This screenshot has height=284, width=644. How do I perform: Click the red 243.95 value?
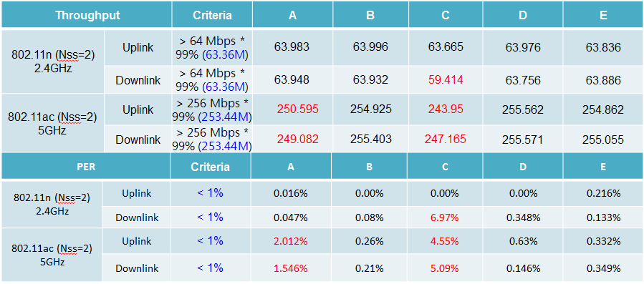click(x=446, y=109)
